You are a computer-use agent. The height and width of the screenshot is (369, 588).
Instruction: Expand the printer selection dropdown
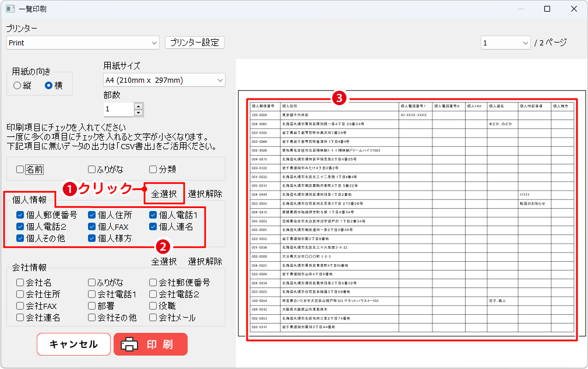coord(154,43)
